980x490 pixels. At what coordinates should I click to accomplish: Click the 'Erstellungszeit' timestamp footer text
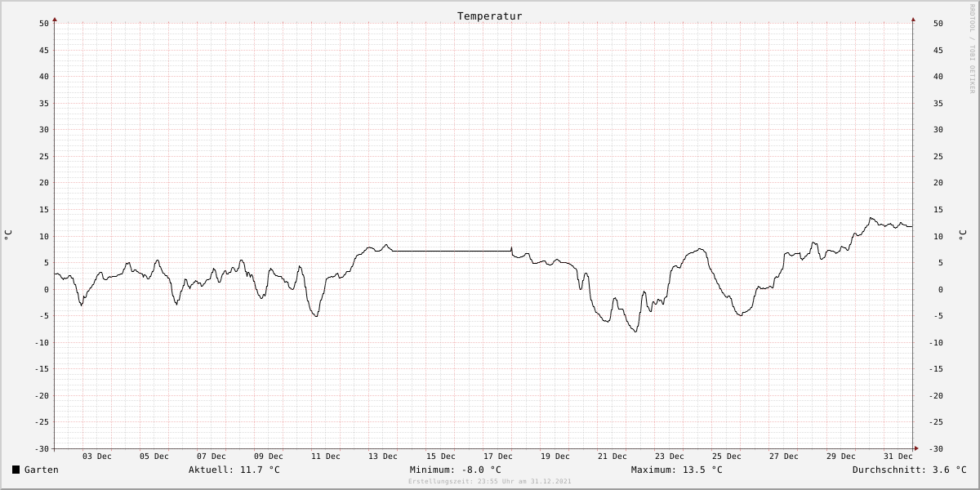tap(490, 482)
